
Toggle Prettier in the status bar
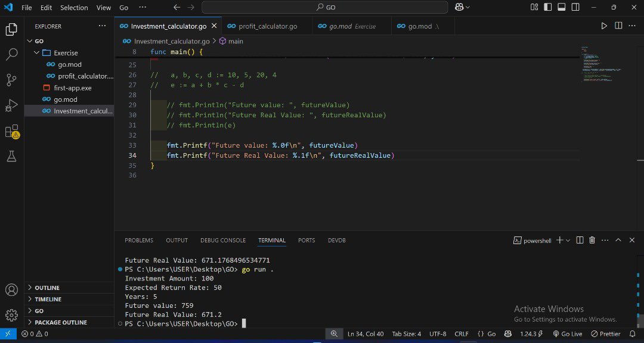605,333
